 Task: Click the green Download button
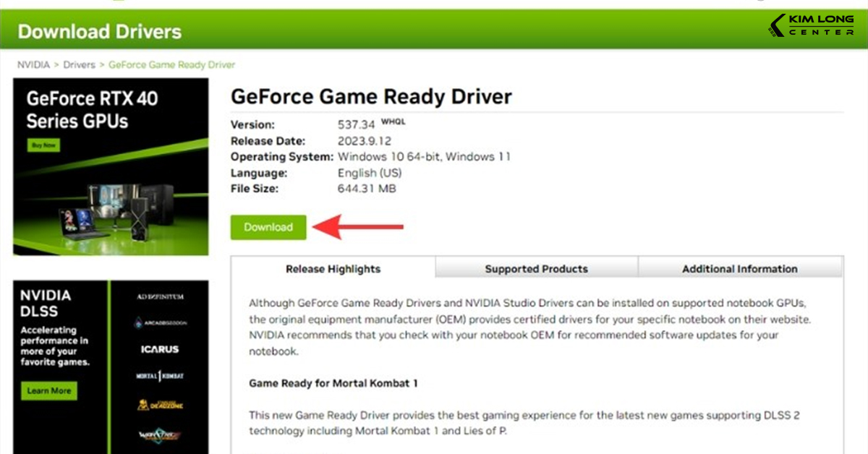click(x=268, y=227)
